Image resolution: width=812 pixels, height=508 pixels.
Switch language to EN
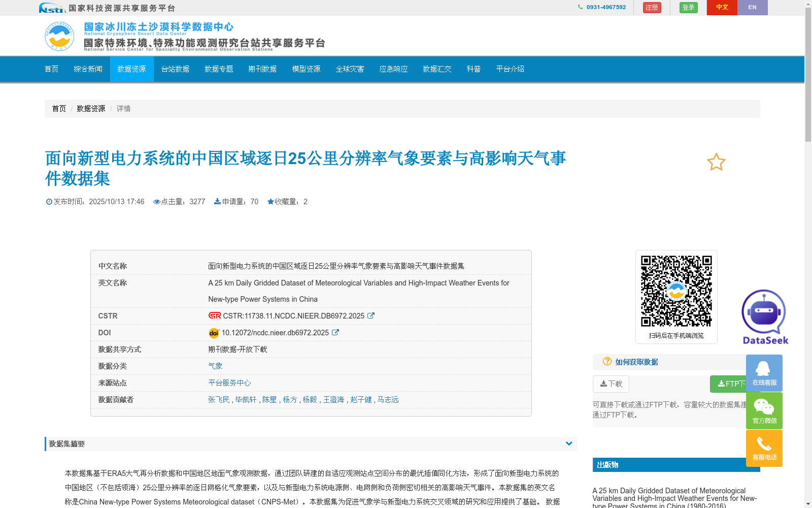(x=752, y=8)
